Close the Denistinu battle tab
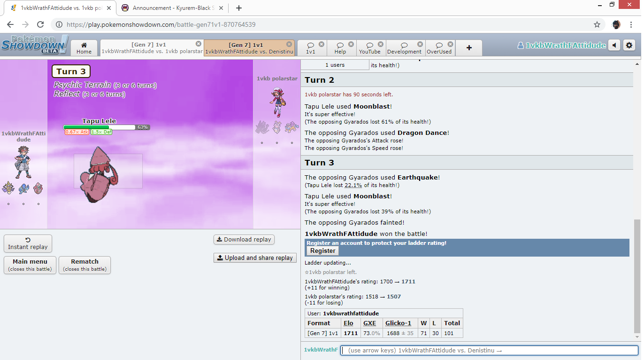The width and height of the screenshot is (644, 360). tap(290, 44)
